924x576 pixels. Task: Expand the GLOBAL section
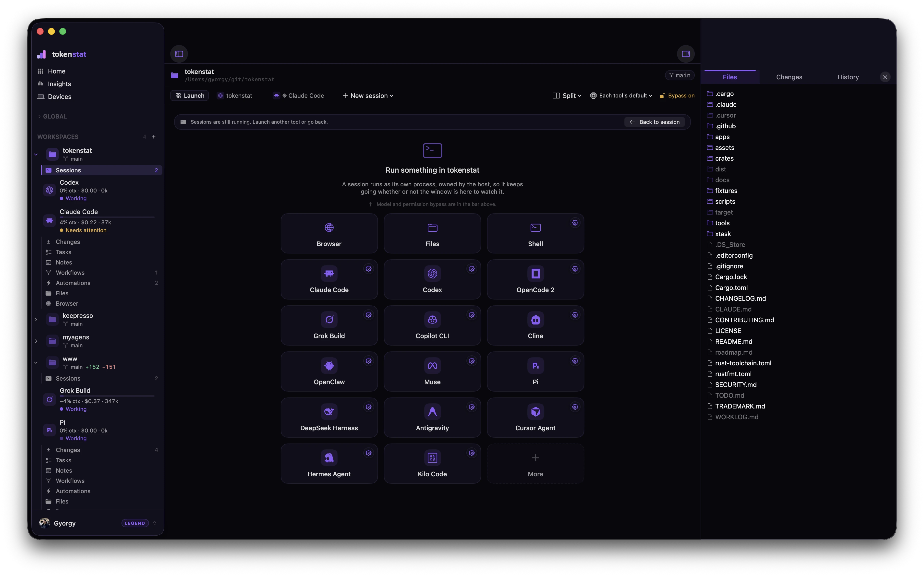(x=52, y=117)
